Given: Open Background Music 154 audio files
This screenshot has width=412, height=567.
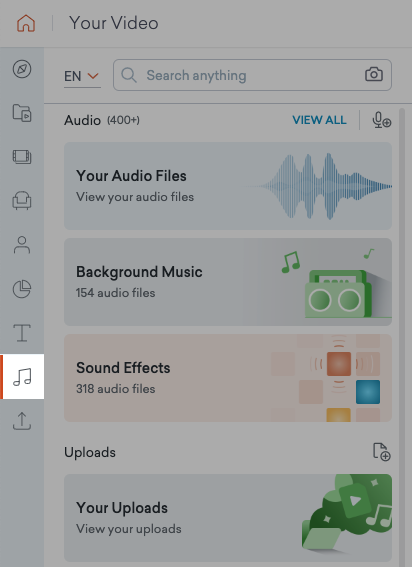Looking at the screenshot, I should [228, 282].
